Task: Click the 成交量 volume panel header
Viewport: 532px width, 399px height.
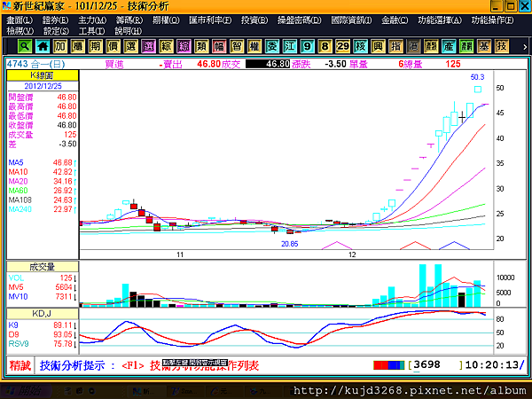Action: tap(43, 267)
